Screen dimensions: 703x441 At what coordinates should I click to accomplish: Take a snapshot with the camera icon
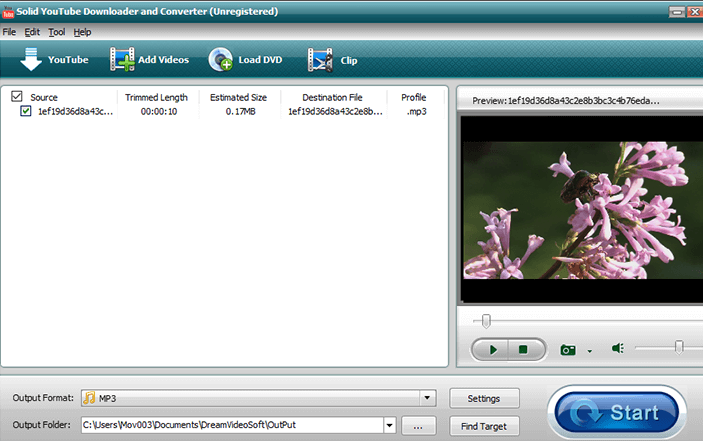coord(568,350)
